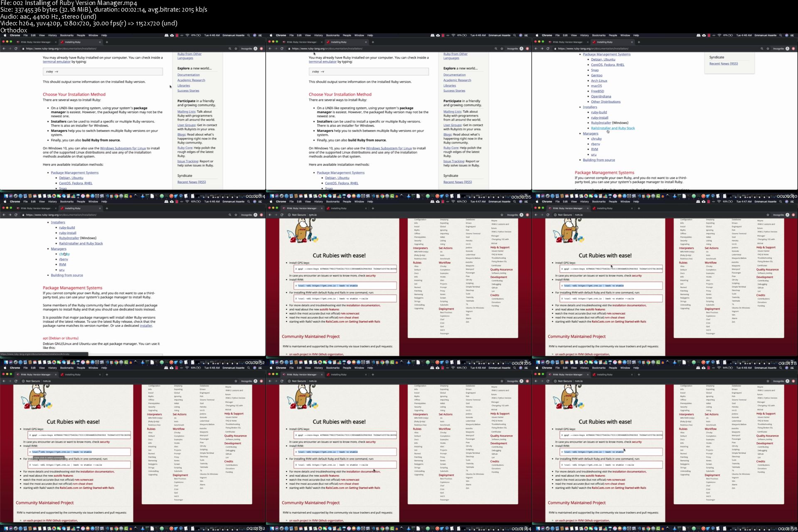This screenshot has height=532, width=798.
Task: Open the Bookmarks menu in the 00:00:40 frame
Action: (x=598, y=35)
